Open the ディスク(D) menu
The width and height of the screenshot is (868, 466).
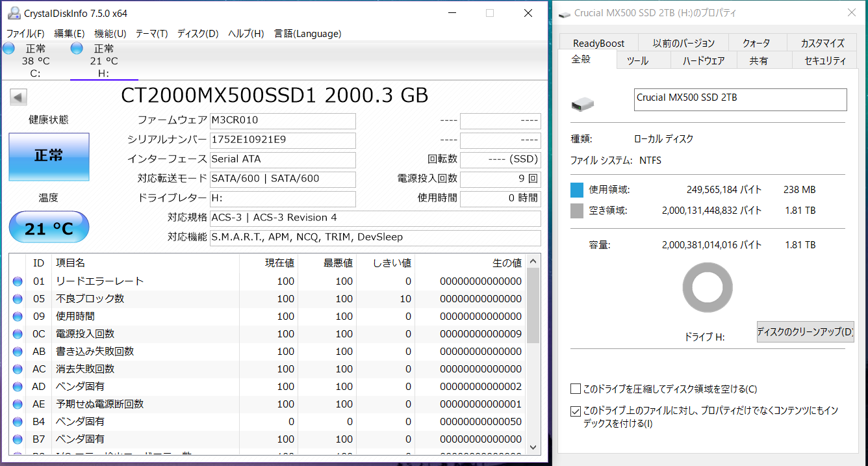198,34
